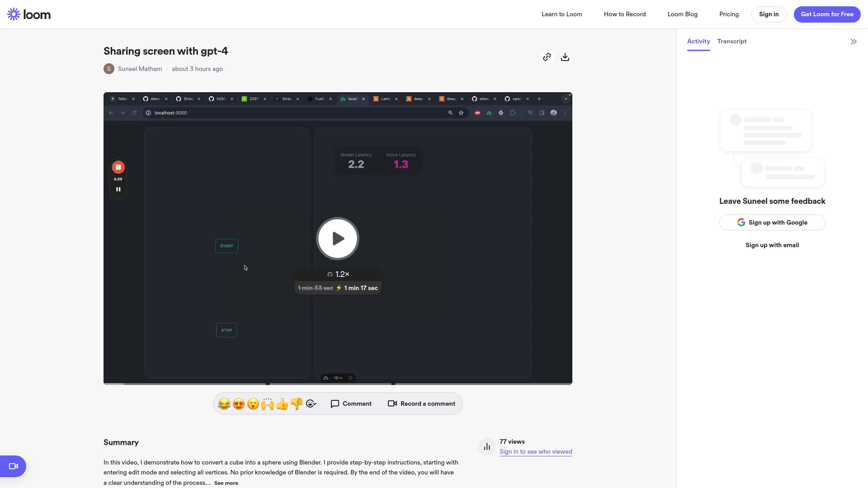Collapse the sidebar with double chevron
The width and height of the screenshot is (868, 488).
[x=854, y=42]
